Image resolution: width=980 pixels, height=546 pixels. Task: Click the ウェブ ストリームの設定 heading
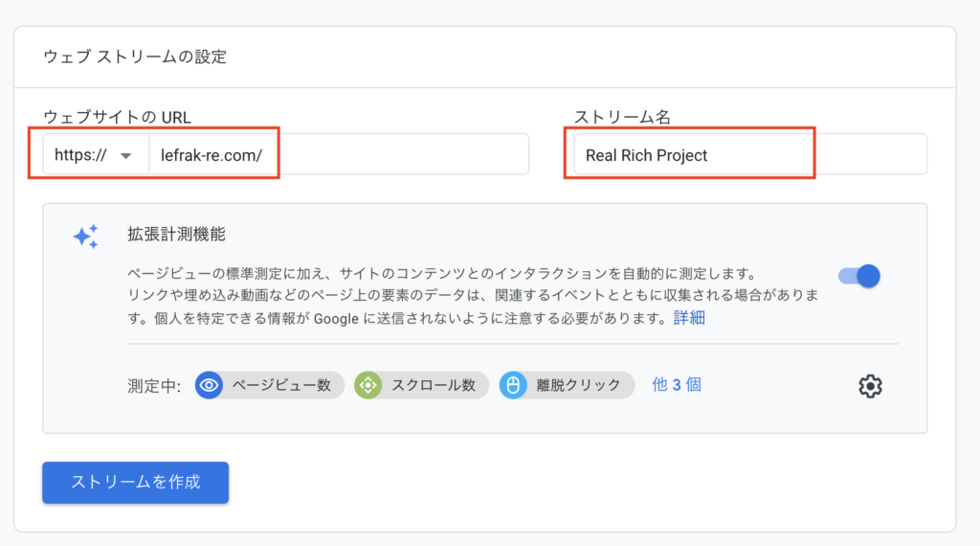(x=135, y=57)
